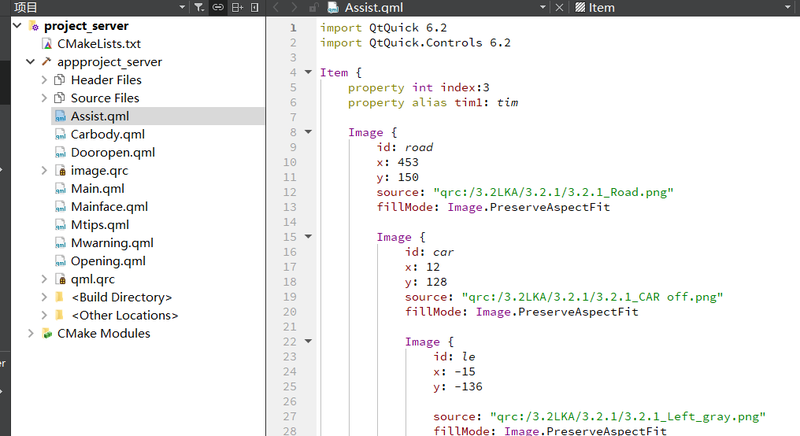Open Main.qml from the tree

97,189
